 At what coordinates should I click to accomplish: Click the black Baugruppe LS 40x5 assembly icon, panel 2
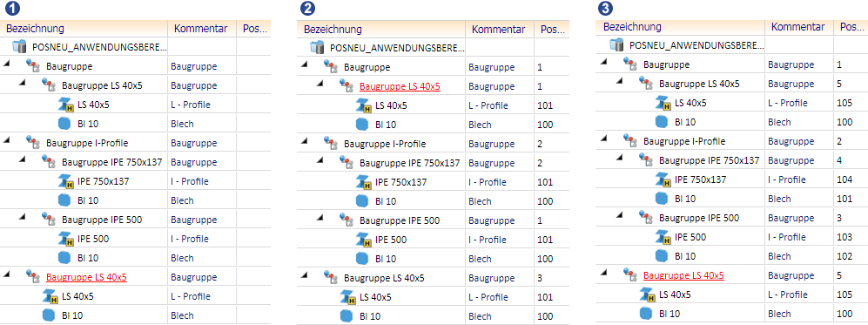pyautogui.click(x=331, y=278)
